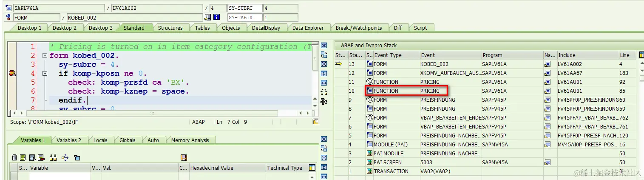Click the vertical-maximize icon beside the code editor
The image size is (644, 180).
click(324, 73)
